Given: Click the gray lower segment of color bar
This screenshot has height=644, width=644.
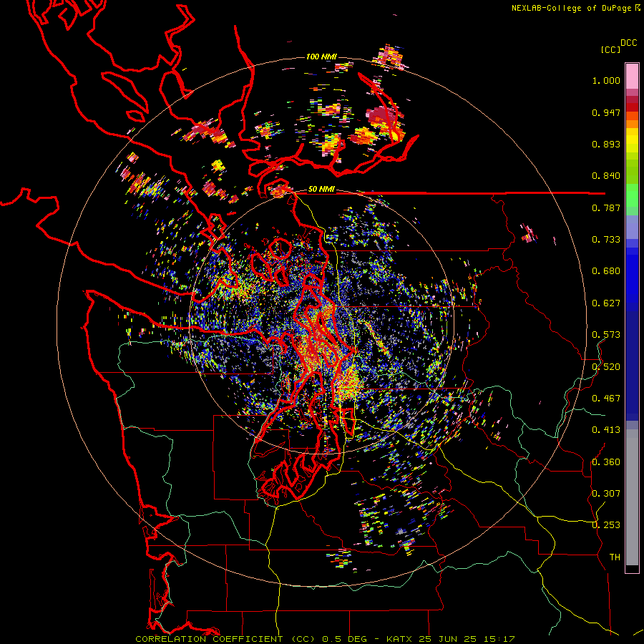Looking at the screenshot, I should [632, 501].
